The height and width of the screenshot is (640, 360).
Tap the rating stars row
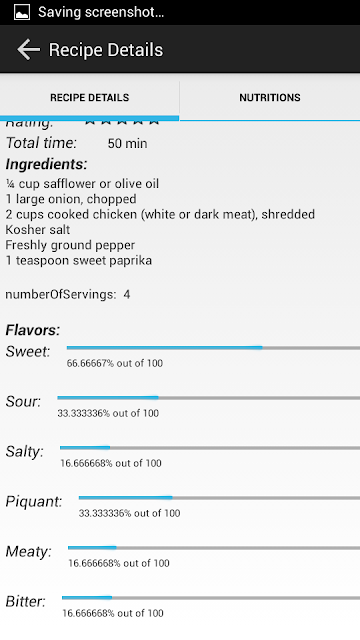click(x=122, y=122)
